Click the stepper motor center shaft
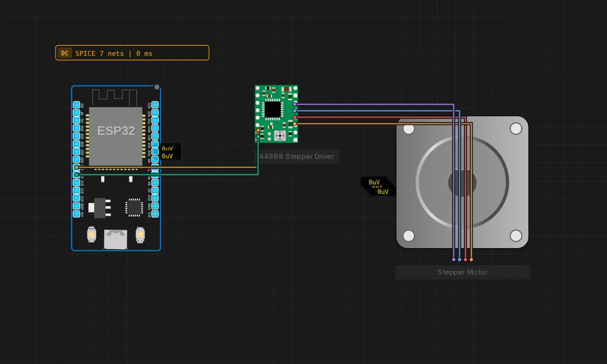 point(462,182)
